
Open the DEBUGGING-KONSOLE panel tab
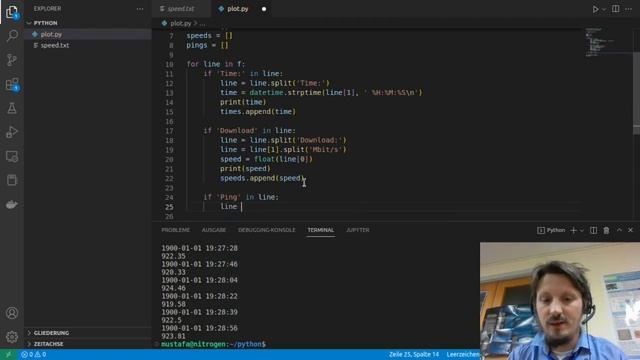click(267, 230)
